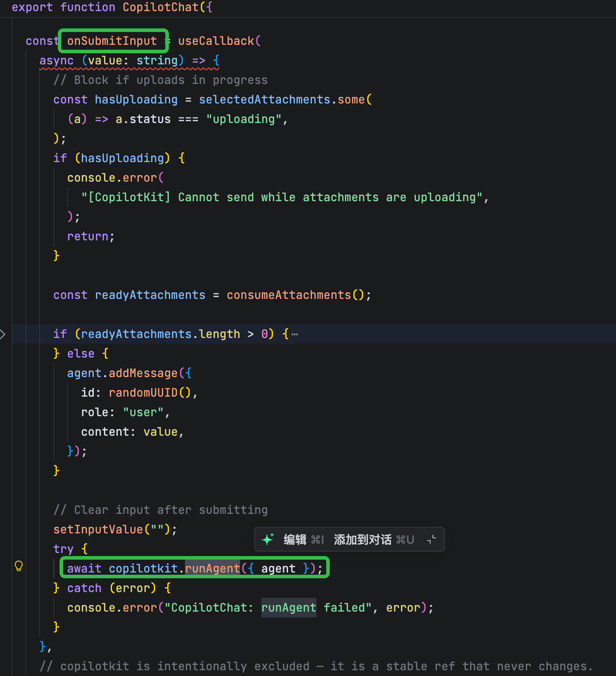Click the 'Block if uploads in progress' comment

pos(160,80)
